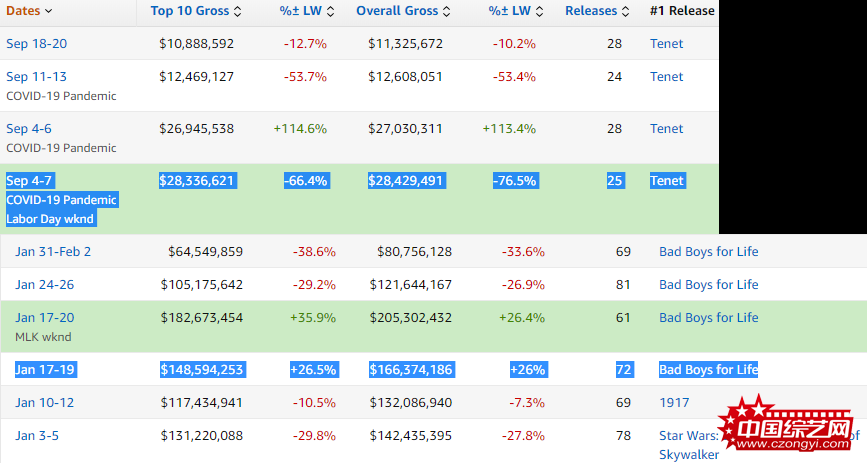Open the Dates column dropdown
Image resolution: width=867 pixels, height=463 pixels.
(x=29, y=11)
